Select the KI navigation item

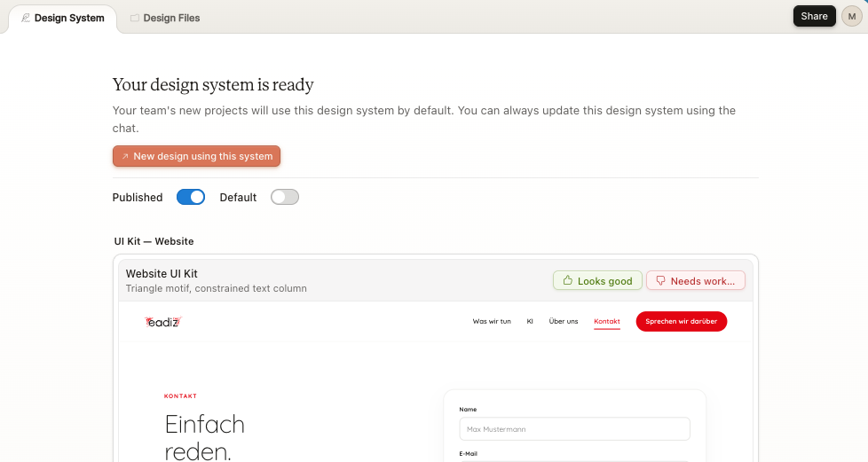point(530,321)
